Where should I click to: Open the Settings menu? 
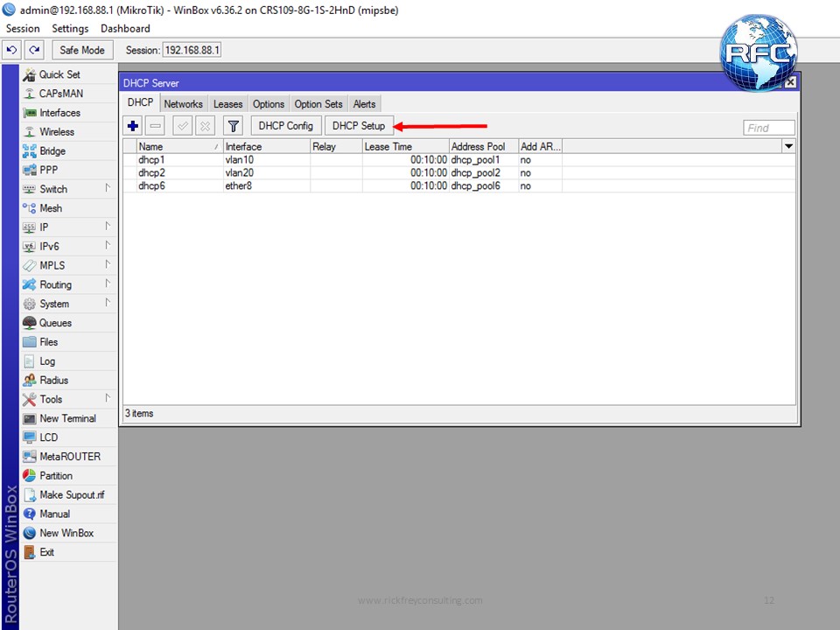[70, 28]
